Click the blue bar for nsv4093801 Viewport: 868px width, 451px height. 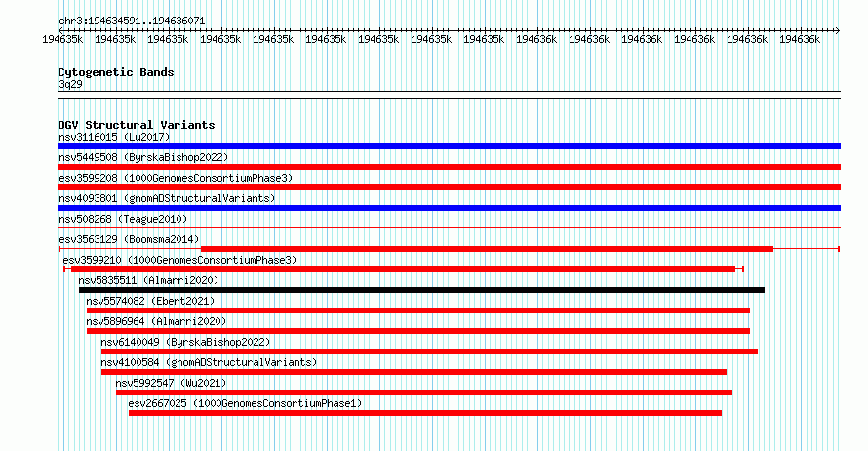pos(449,208)
